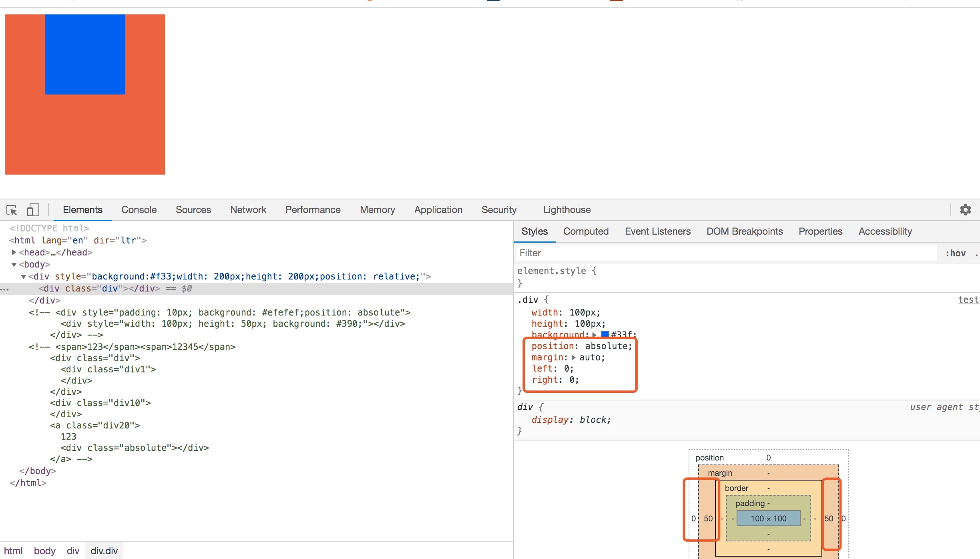Viewport: 980px width, 559px height.
Task: Select div.div in the breadcrumb bar
Action: click(104, 551)
